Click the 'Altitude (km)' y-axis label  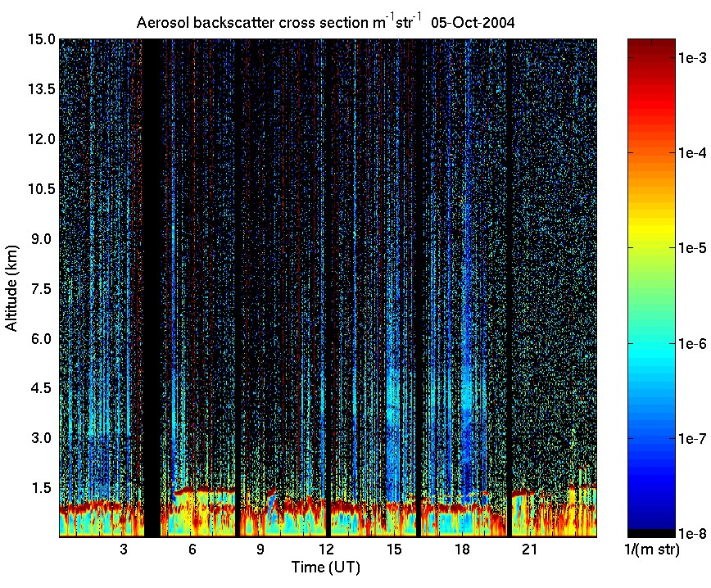pos(11,288)
